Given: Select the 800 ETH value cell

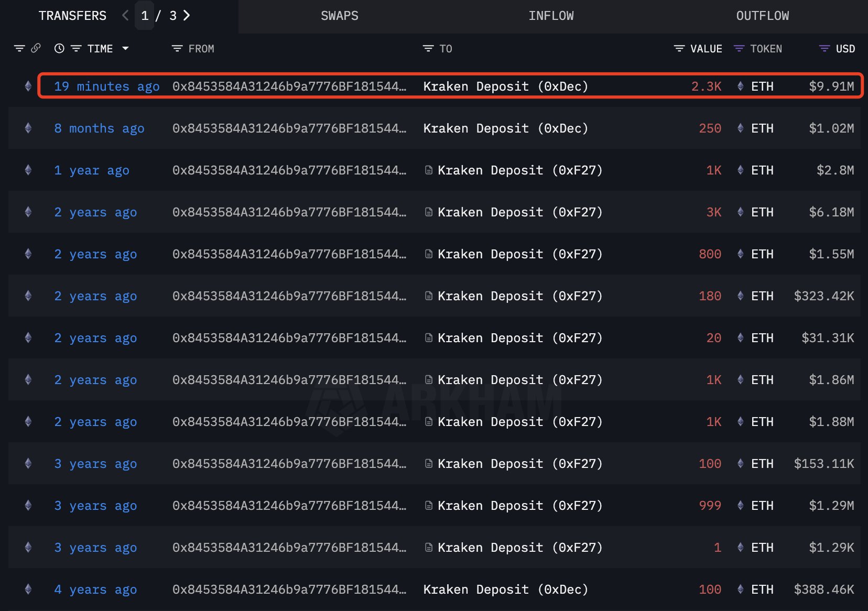Looking at the screenshot, I should click(x=710, y=254).
